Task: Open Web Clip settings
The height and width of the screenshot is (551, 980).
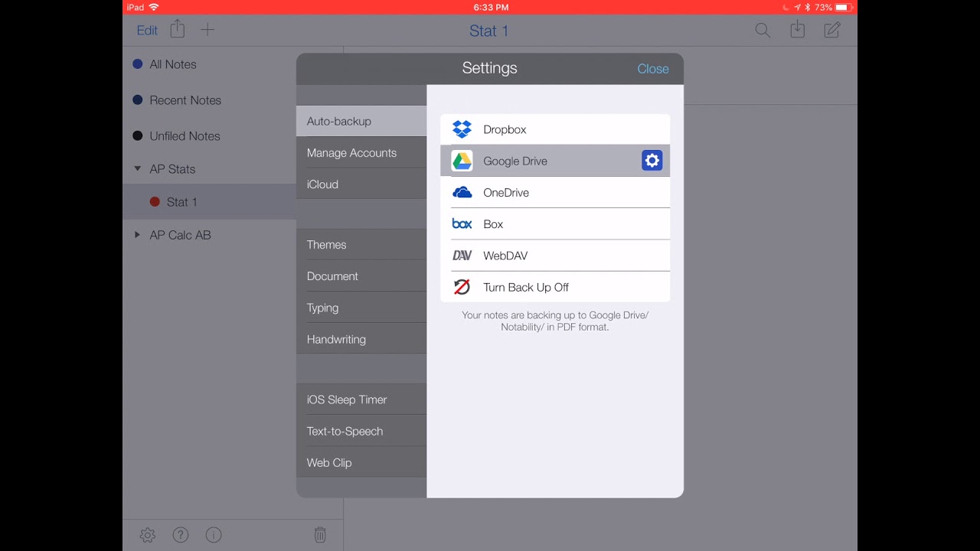Action: pyautogui.click(x=361, y=462)
